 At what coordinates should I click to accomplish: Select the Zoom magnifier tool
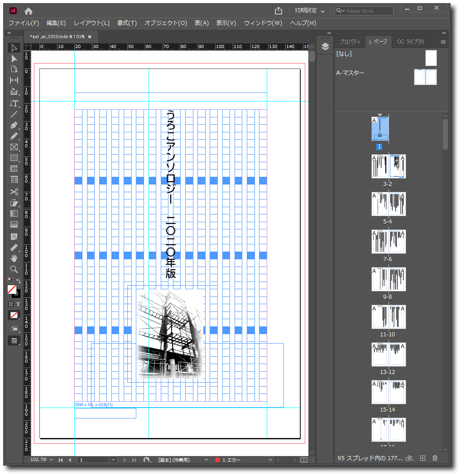14,269
